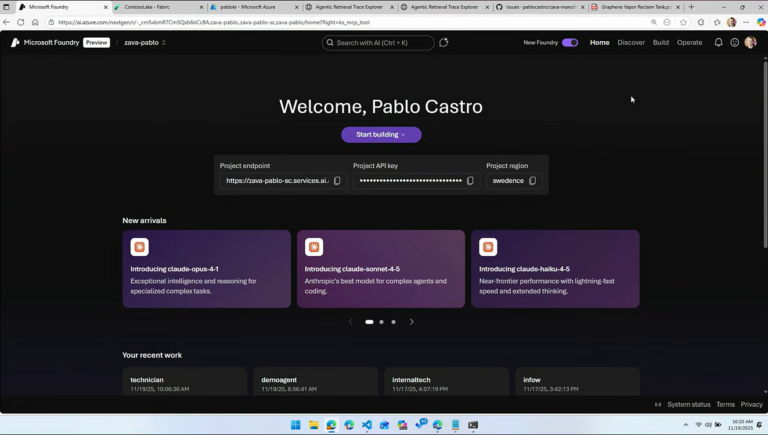
Task: Open Introducing claude-opus-4-1 card
Action: 206,269
